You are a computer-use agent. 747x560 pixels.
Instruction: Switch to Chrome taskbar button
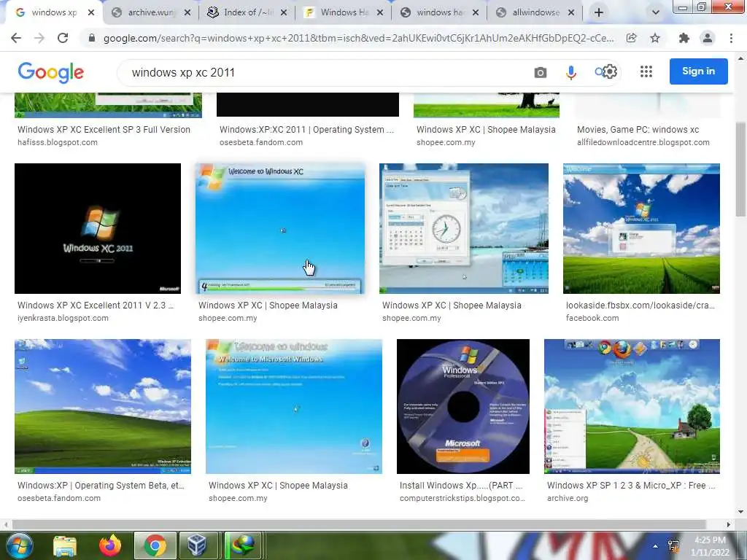pyautogui.click(x=155, y=545)
